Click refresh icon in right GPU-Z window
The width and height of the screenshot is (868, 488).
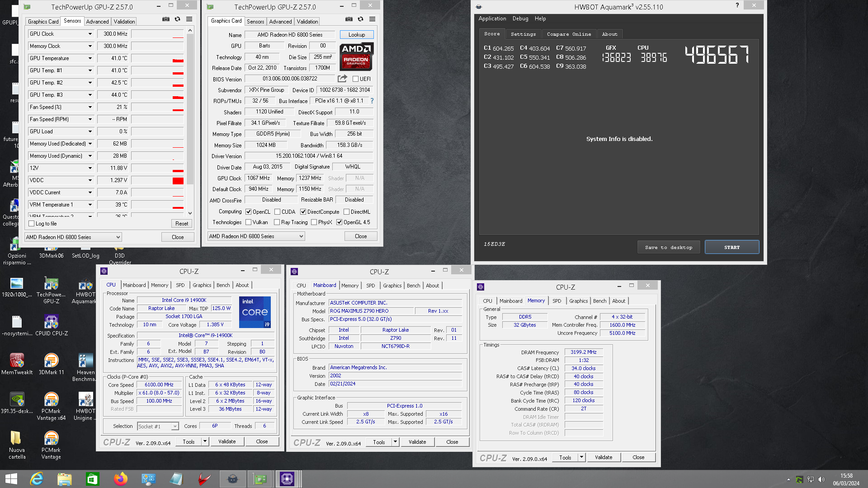361,19
